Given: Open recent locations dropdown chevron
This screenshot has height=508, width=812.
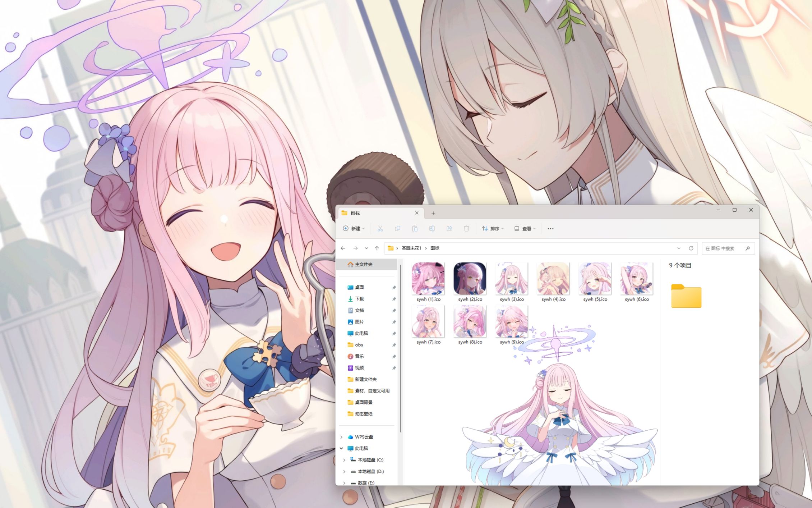Looking at the screenshot, I should (x=366, y=248).
